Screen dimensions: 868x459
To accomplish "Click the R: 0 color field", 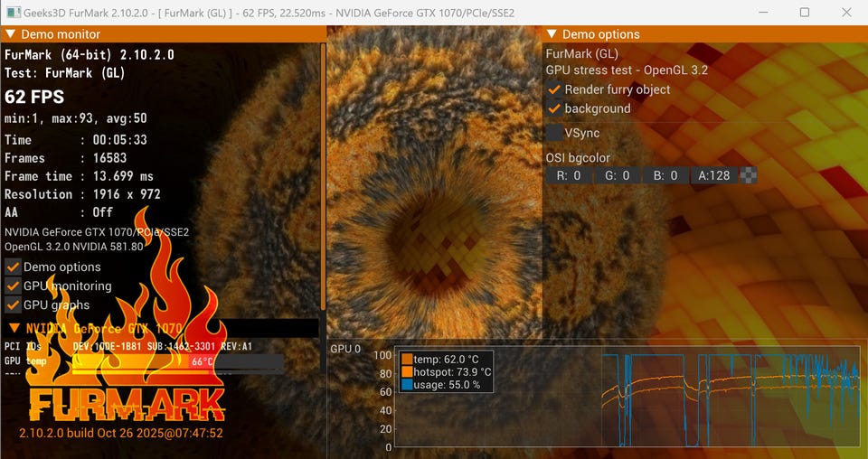I will tap(569, 176).
